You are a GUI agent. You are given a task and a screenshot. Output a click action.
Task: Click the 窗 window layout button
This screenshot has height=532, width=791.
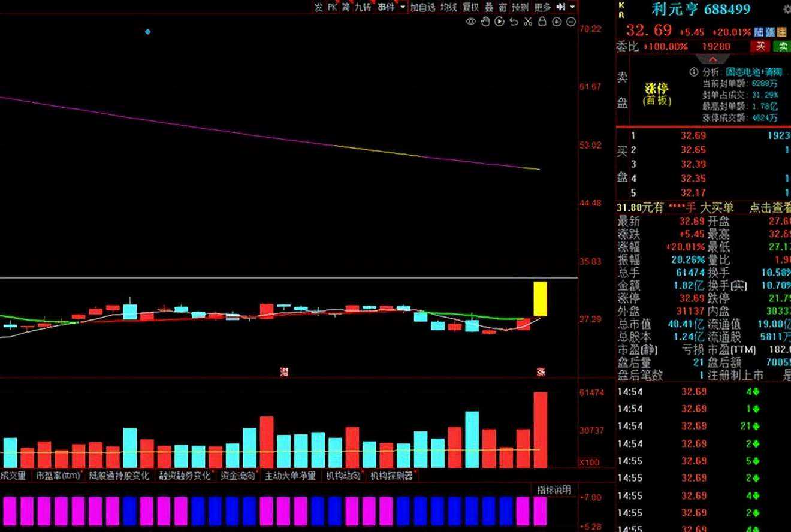pyautogui.click(x=502, y=7)
